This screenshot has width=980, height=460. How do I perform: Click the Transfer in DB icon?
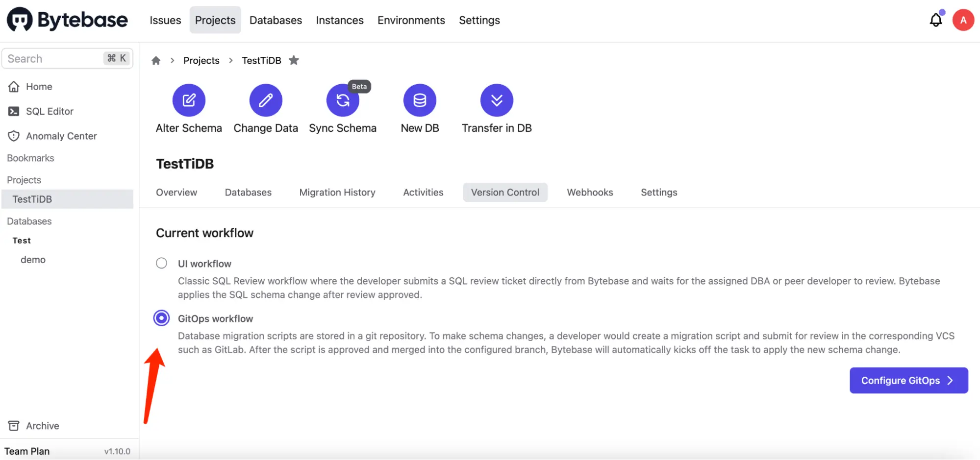(x=497, y=100)
